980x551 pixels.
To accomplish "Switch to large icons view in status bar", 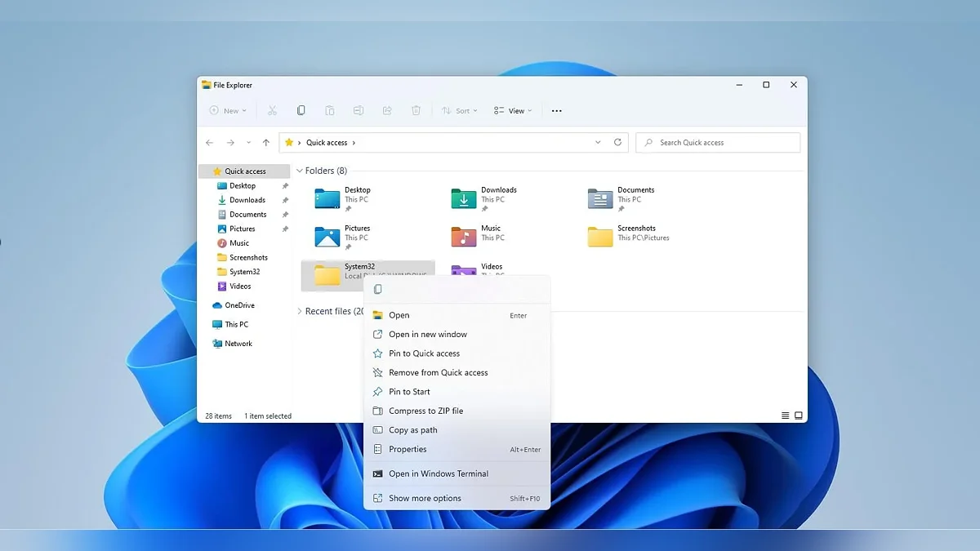I will 799,415.
